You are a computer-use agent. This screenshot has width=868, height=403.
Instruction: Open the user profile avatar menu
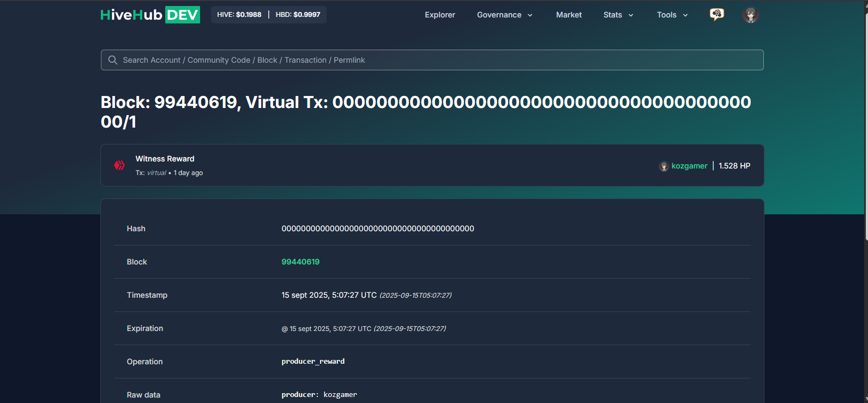point(751,15)
